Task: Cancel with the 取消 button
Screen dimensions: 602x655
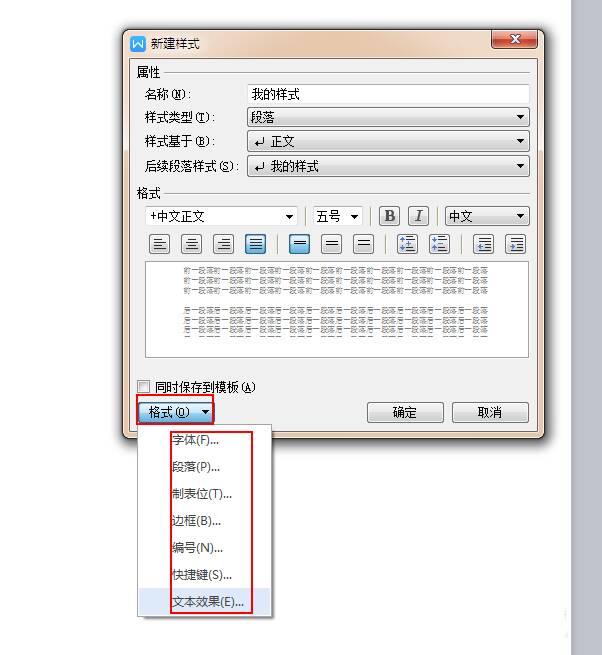Action: [x=490, y=412]
